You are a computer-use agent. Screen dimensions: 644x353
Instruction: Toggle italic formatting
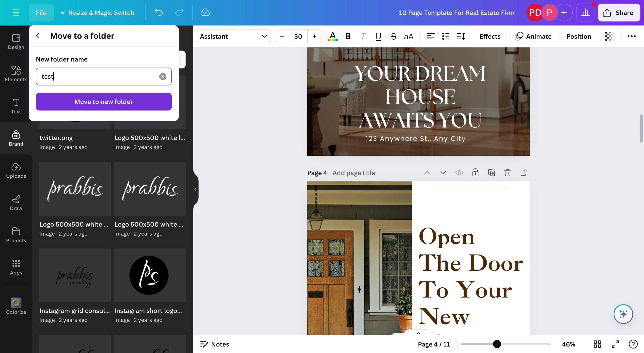pyautogui.click(x=363, y=36)
